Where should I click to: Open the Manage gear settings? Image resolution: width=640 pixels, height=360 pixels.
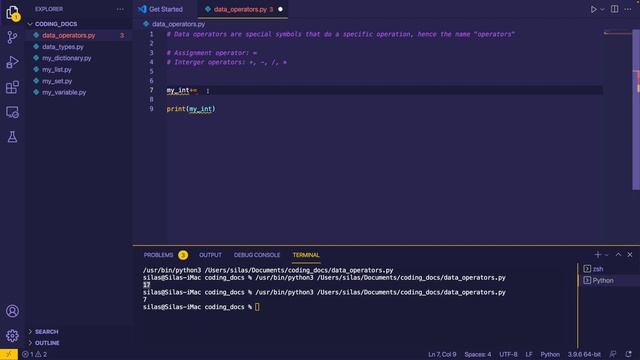pos(12,336)
